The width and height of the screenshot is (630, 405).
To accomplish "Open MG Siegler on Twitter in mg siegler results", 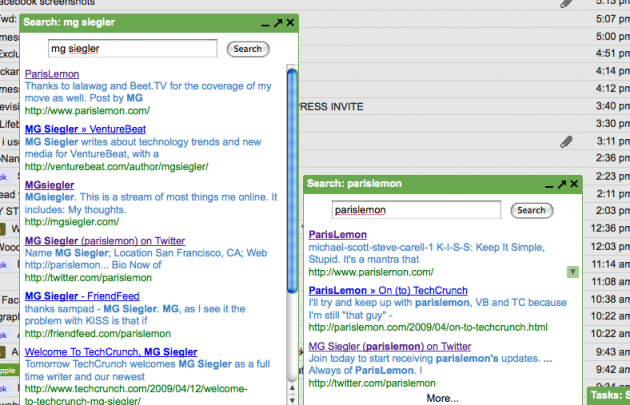I will pos(105,241).
